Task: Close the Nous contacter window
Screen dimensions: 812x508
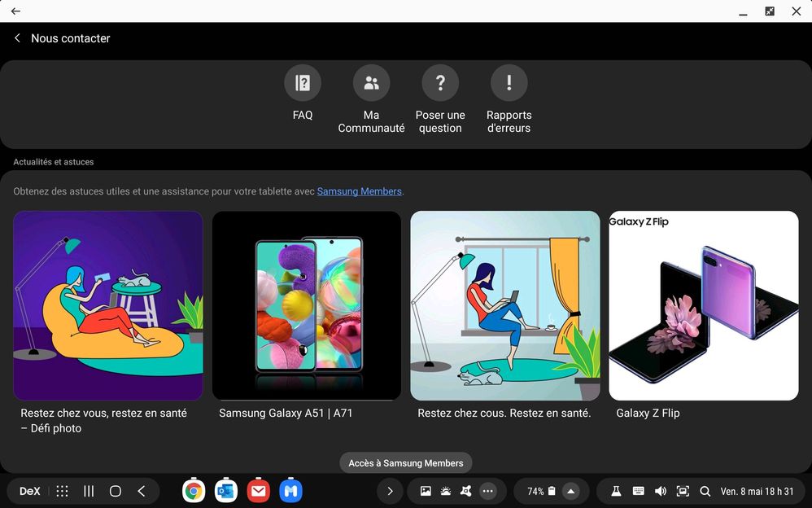Action: pos(797,11)
